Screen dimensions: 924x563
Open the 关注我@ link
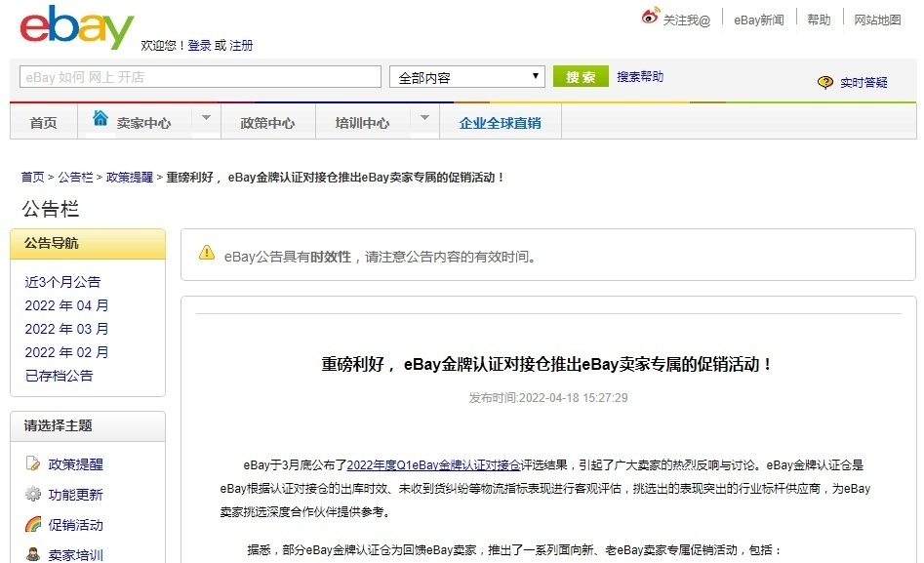coord(687,20)
